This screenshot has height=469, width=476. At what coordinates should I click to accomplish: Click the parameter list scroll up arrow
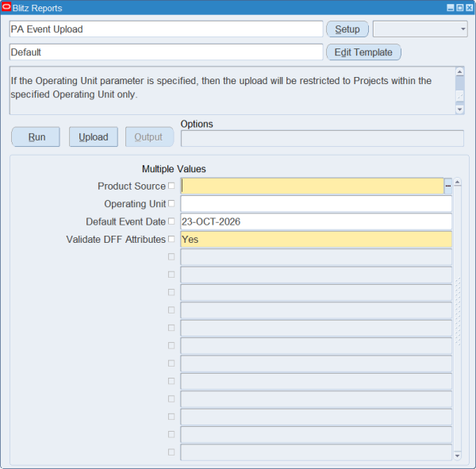click(x=457, y=183)
